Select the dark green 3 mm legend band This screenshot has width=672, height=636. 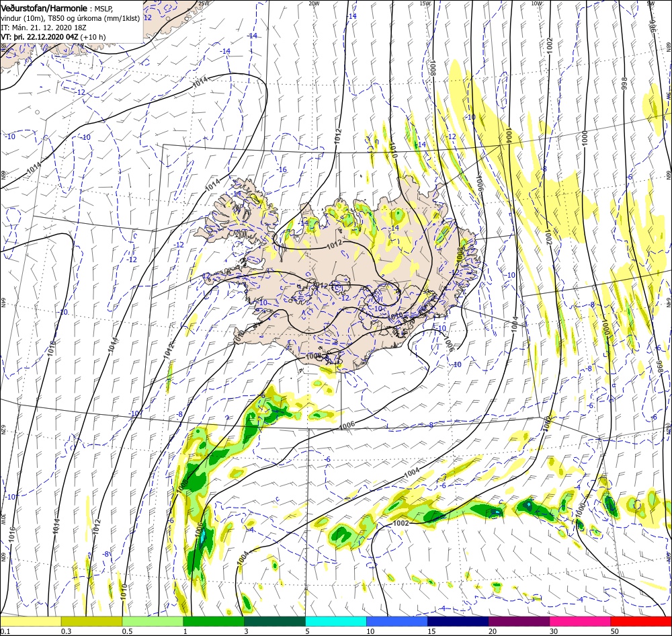(x=275, y=621)
